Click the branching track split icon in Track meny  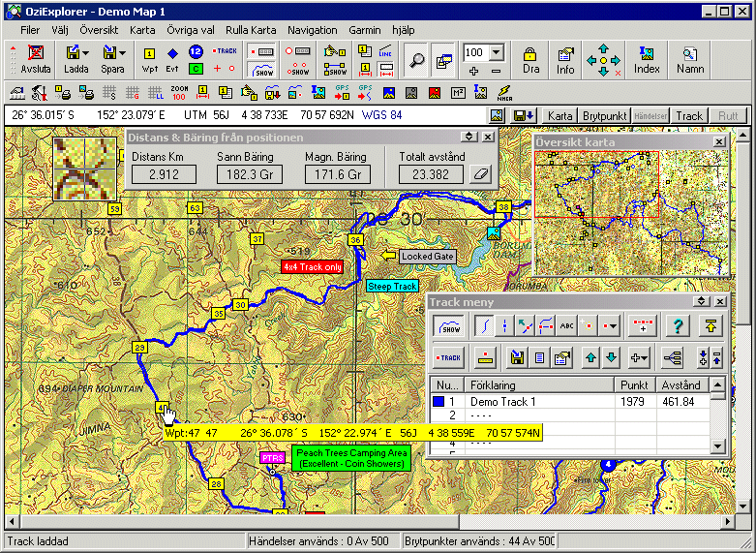673,357
